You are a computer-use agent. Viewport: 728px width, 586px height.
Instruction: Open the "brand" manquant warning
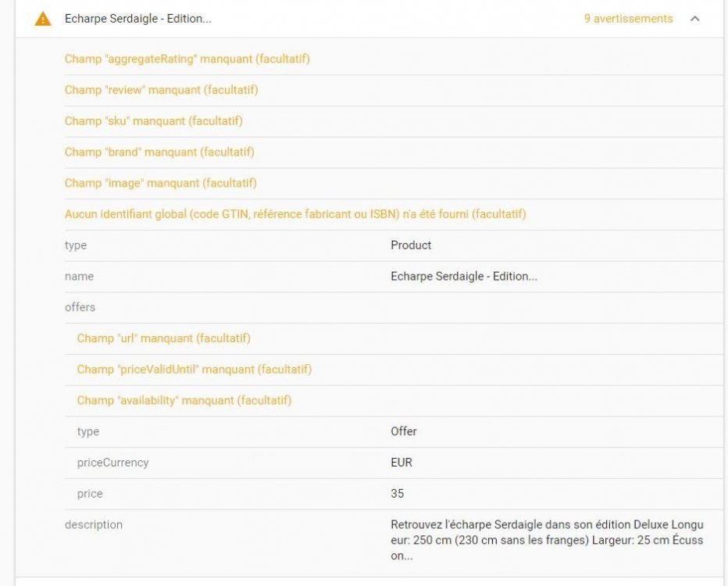click(x=159, y=152)
